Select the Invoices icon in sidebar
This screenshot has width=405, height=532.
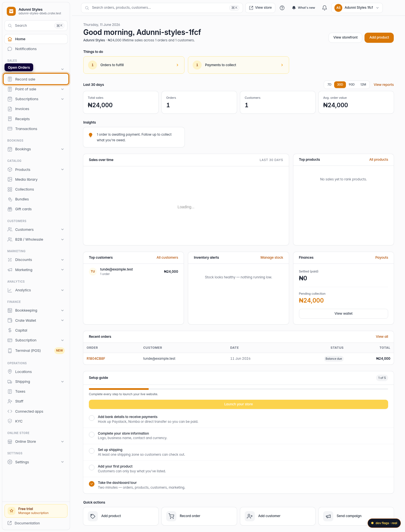[10, 109]
